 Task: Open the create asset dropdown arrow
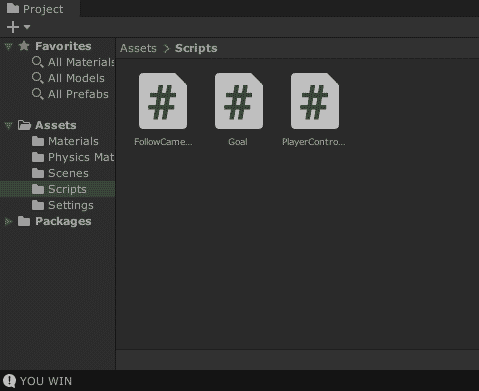point(27,27)
